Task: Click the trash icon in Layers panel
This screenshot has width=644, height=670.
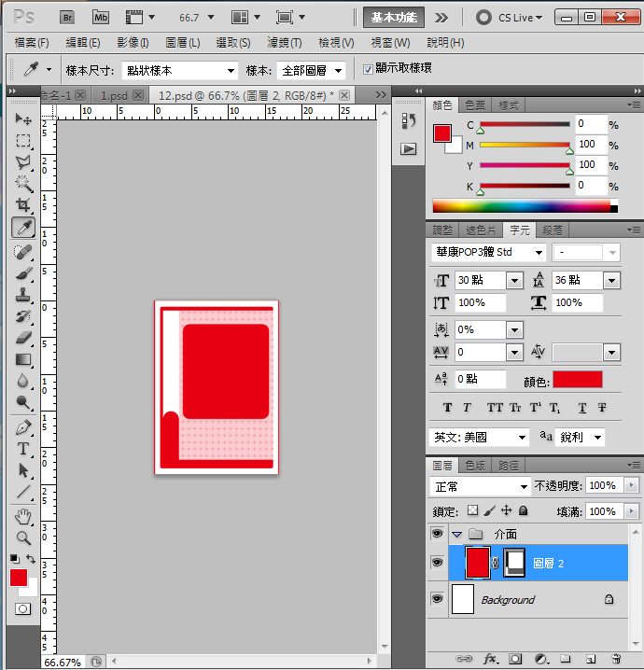Action: point(616,659)
